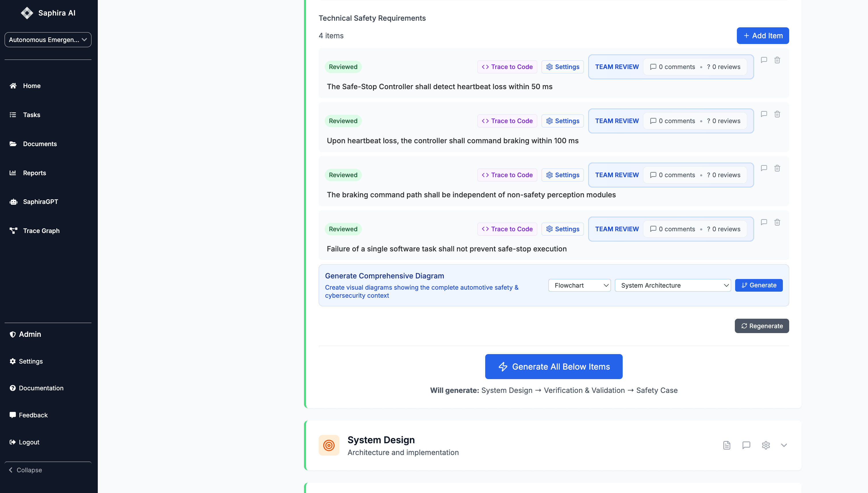The image size is (868, 493).
Task: Open the System Architecture dropdown
Action: (672, 285)
